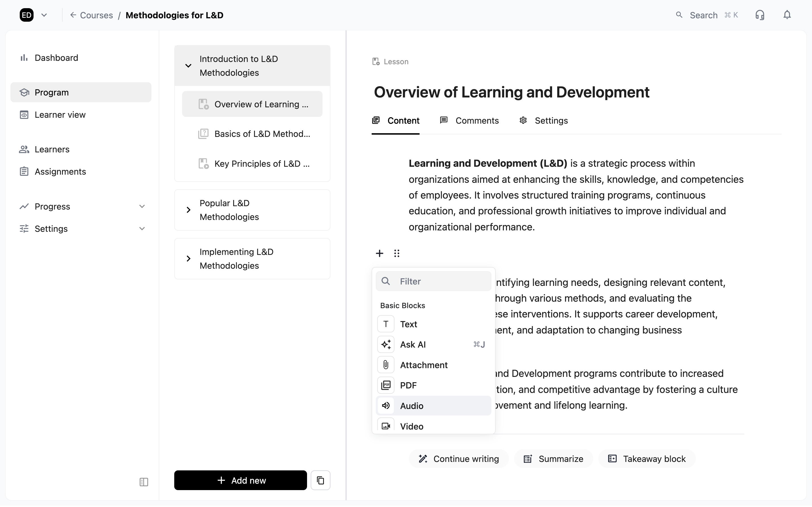The height and width of the screenshot is (507, 812).
Task: Click the search magnifier icon
Action: pyautogui.click(x=679, y=15)
